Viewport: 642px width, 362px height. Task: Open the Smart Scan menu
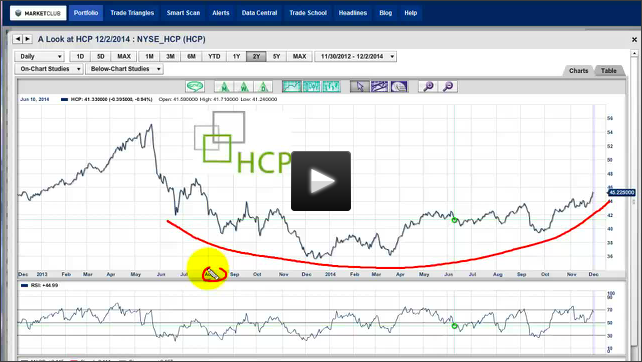(x=183, y=13)
